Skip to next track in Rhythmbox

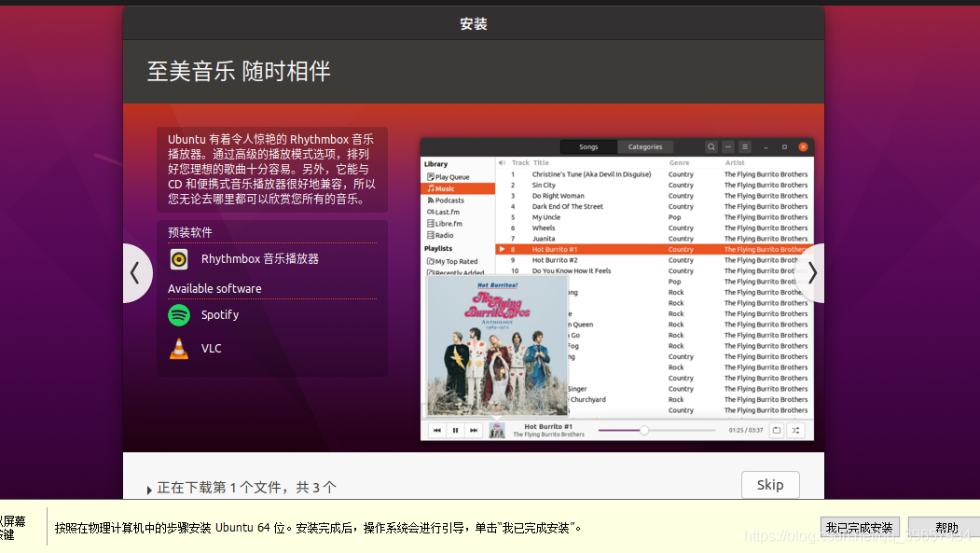474,430
